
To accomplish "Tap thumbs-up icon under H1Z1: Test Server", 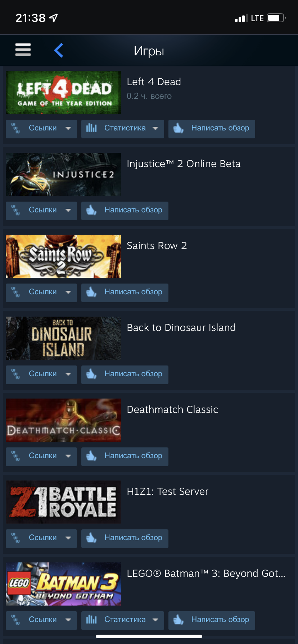I will click(x=91, y=538).
